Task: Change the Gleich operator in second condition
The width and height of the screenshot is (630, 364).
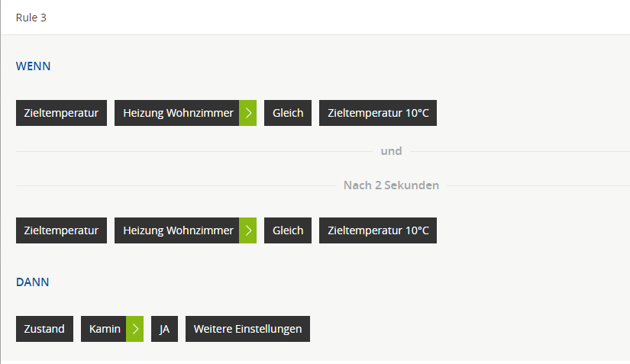Action: [x=288, y=230]
